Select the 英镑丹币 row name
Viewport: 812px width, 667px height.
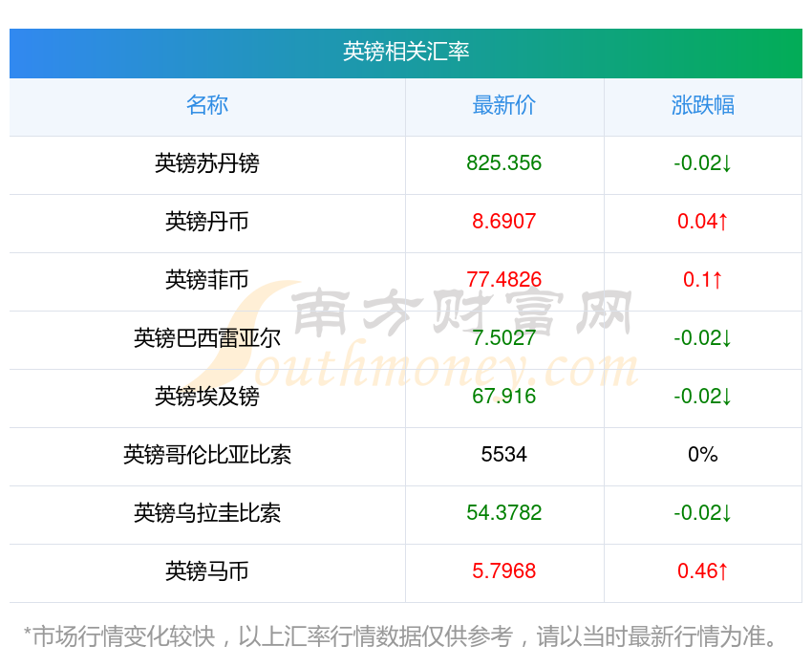pos(207,222)
